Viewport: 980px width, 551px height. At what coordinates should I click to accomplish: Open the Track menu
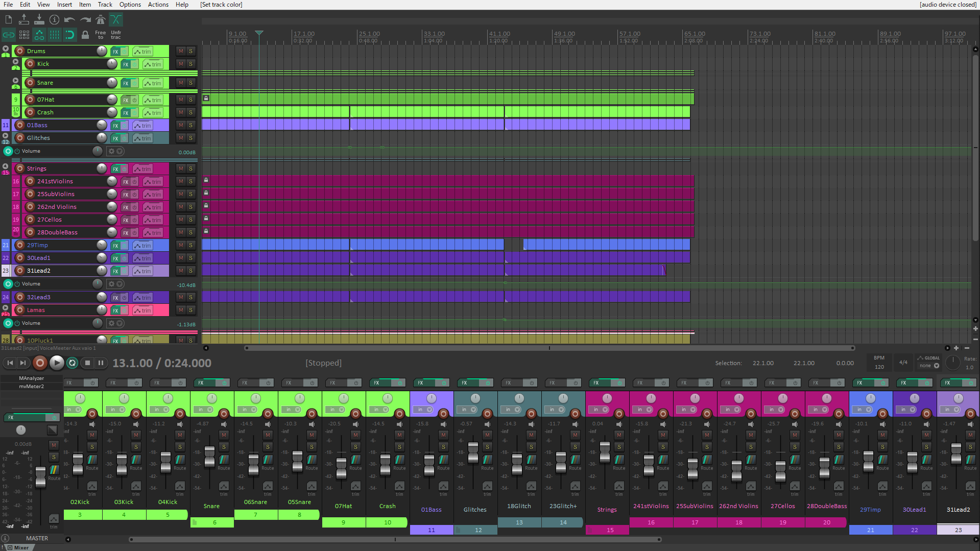pos(105,5)
